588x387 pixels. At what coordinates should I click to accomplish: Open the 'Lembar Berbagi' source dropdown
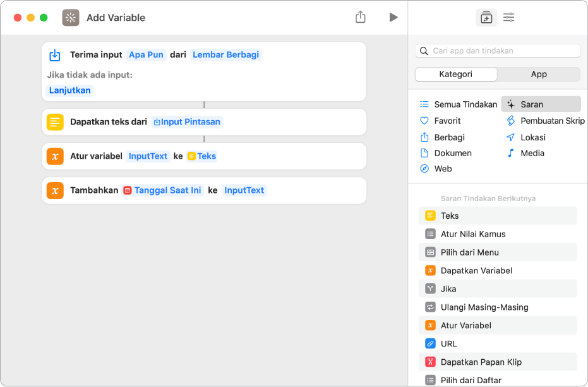click(x=225, y=54)
